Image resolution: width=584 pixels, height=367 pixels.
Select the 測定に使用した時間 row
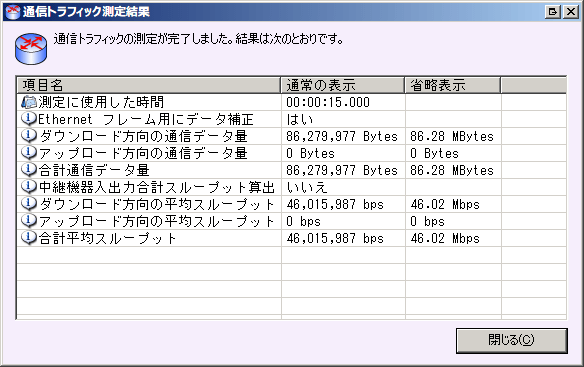click(x=292, y=102)
